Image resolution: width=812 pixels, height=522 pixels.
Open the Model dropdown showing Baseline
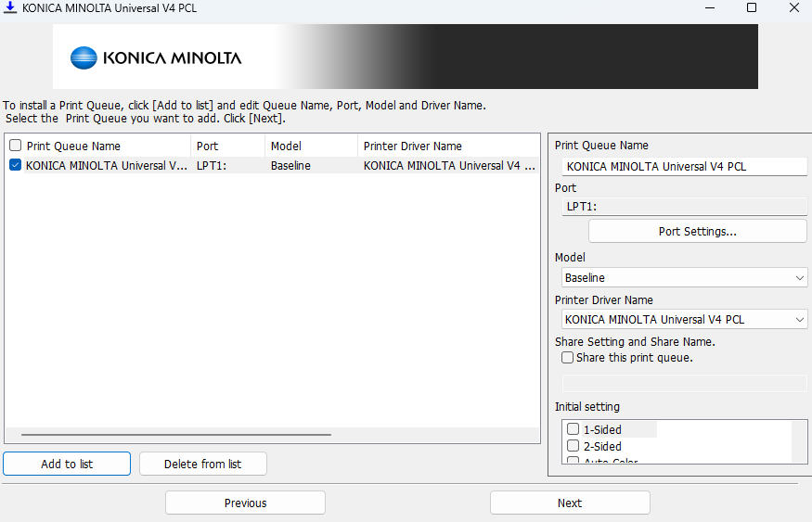click(x=685, y=277)
